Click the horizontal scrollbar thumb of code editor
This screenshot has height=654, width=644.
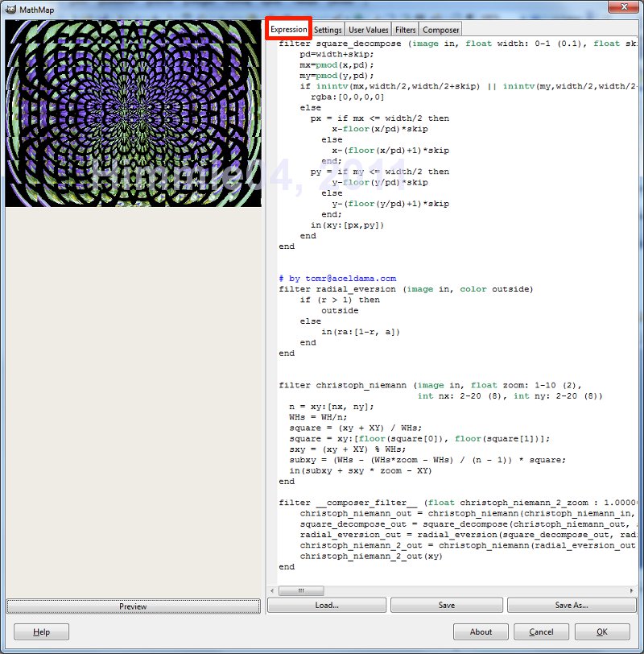tap(301, 590)
